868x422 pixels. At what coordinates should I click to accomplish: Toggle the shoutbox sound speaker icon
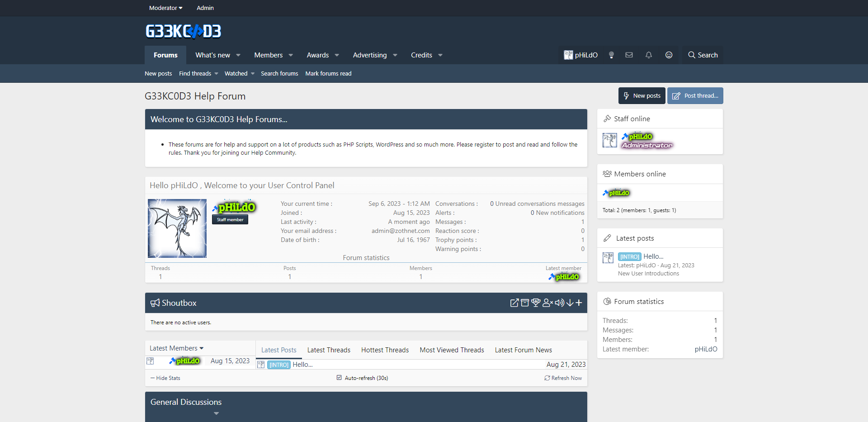click(559, 303)
